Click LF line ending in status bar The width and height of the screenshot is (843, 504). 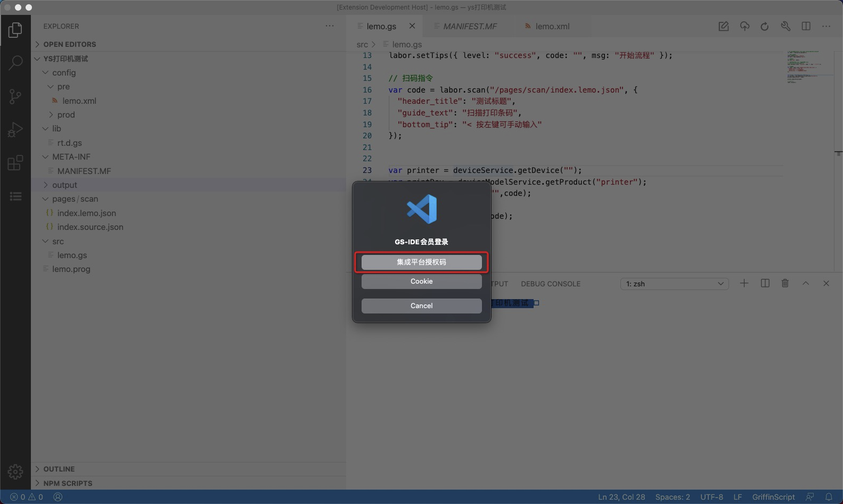tap(738, 497)
